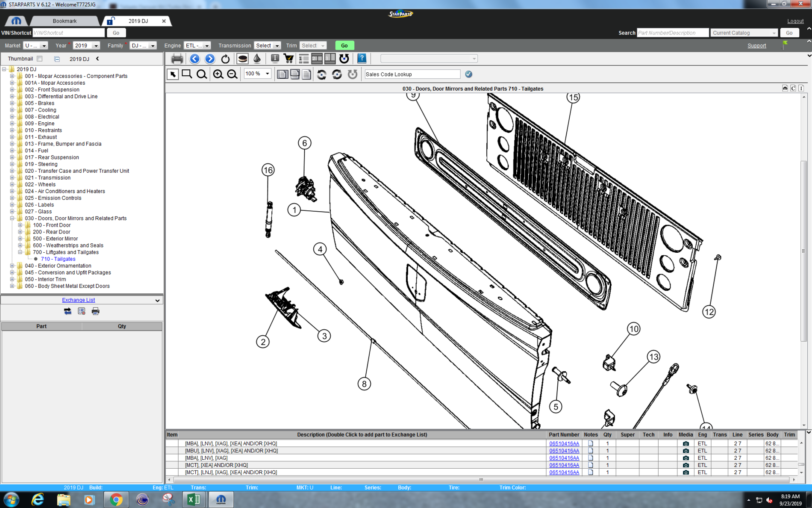Click Go beside Current Catalog search

789,33
